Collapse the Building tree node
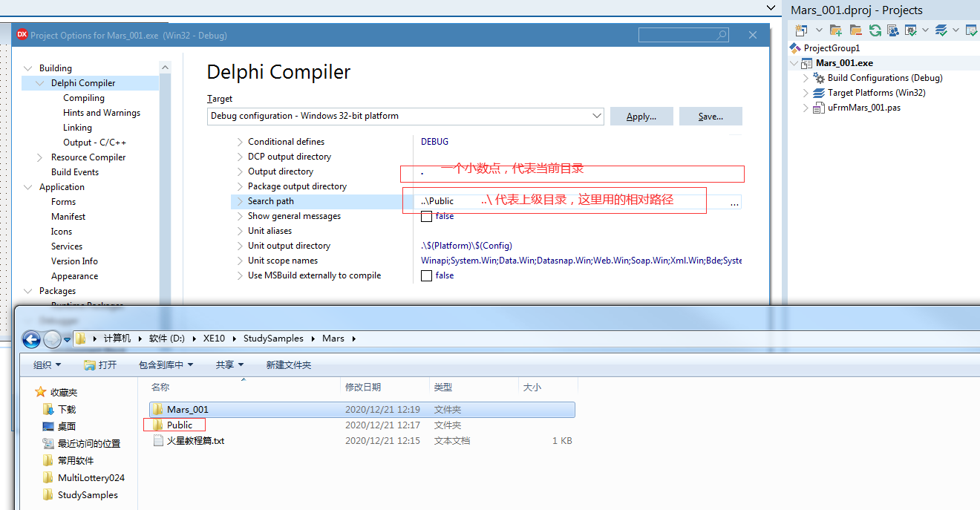The image size is (980, 510). 28,68
